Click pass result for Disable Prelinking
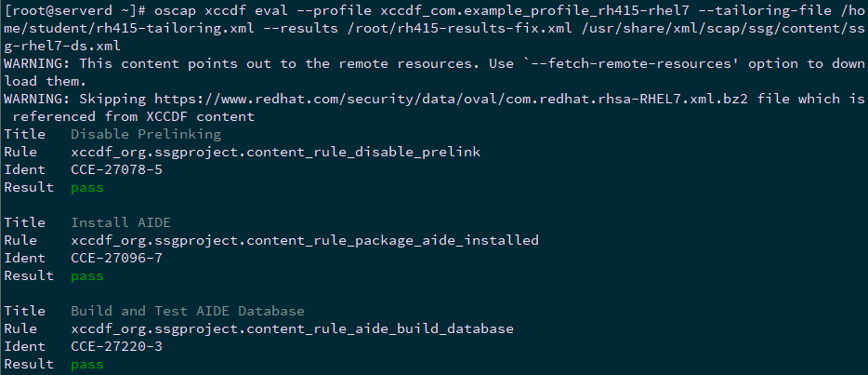 tap(87, 187)
